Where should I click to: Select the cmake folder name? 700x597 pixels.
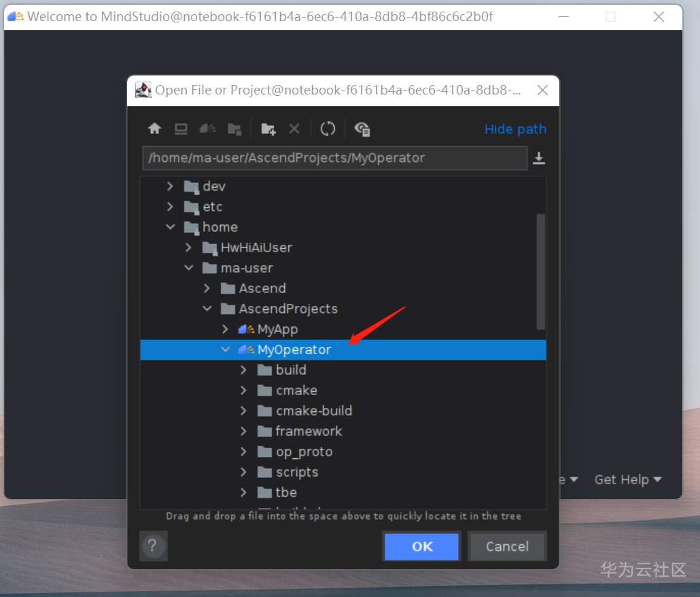click(x=296, y=390)
